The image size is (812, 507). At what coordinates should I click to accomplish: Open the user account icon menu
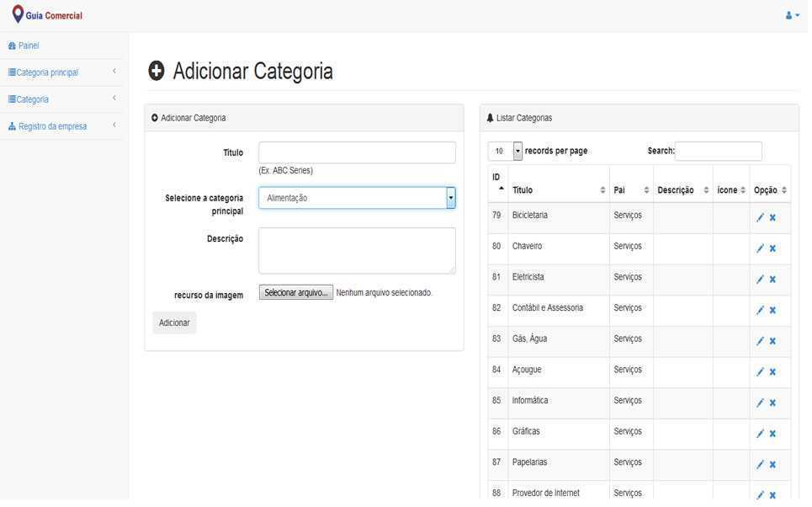tap(791, 15)
